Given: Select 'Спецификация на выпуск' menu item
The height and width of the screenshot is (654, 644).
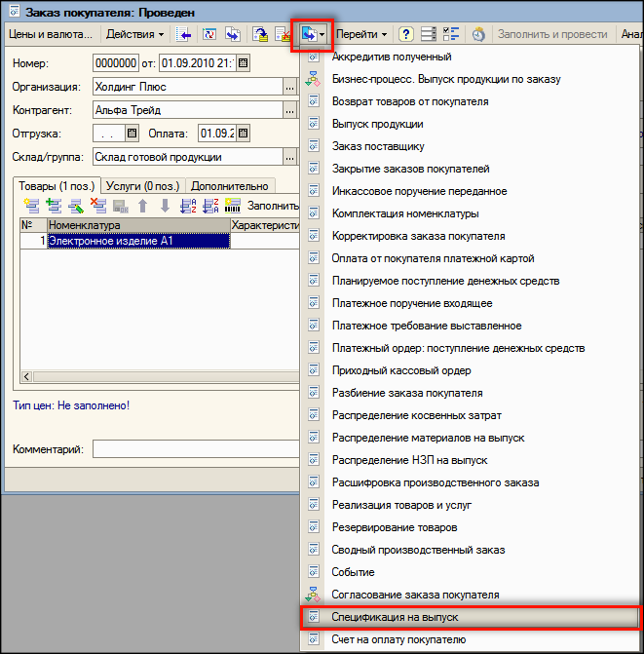Looking at the screenshot, I should click(471, 617).
